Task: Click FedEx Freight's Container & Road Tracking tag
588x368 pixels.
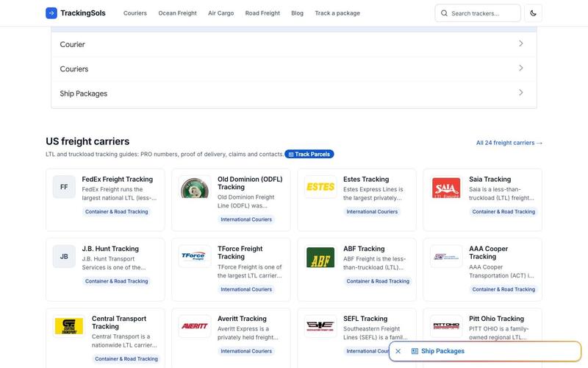Action: click(x=117, y=212)
